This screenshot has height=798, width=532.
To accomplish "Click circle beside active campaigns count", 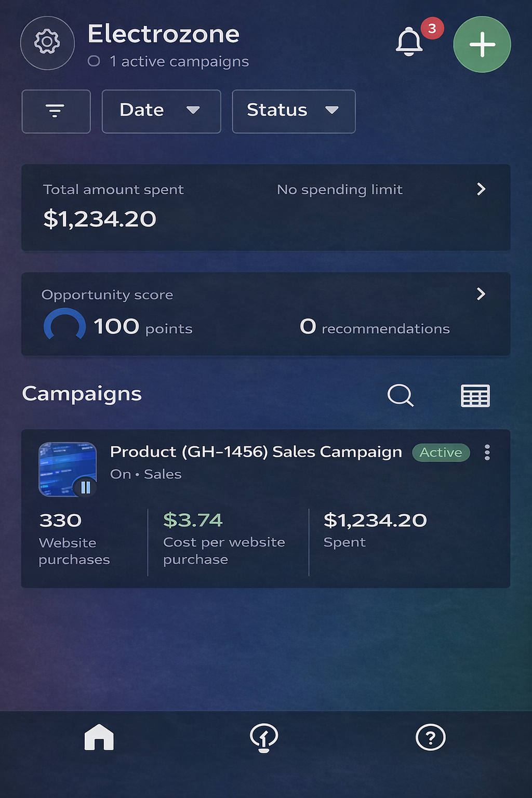I will pos(94,61).
